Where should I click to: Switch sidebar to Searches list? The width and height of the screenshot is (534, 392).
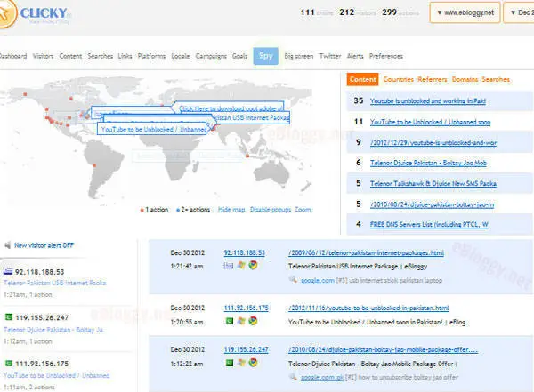[496, 79]
